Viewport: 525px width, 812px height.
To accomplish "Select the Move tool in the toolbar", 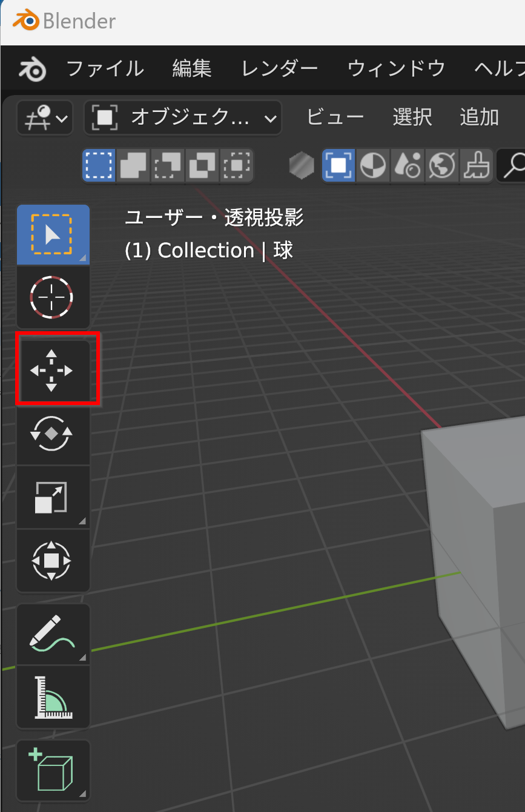I will pos(52,370).
